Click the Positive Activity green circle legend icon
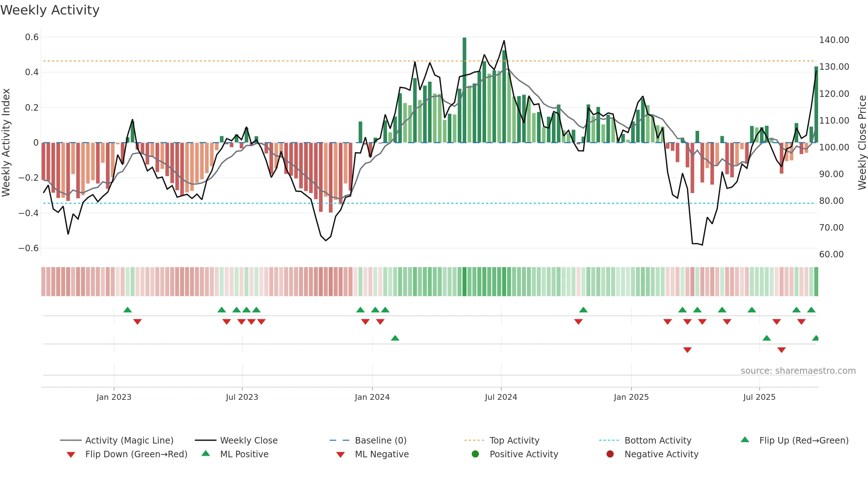This screenshot has width=868, height=488. [x=476, y=454]
